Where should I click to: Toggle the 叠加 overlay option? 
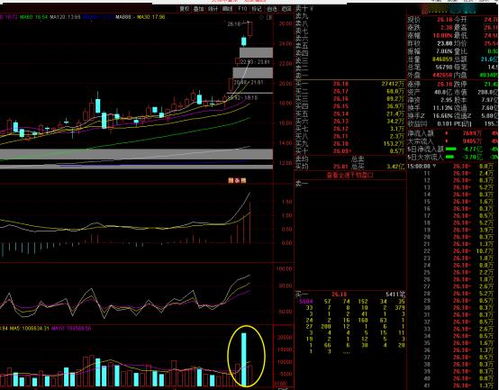click(x=199, y=9)
